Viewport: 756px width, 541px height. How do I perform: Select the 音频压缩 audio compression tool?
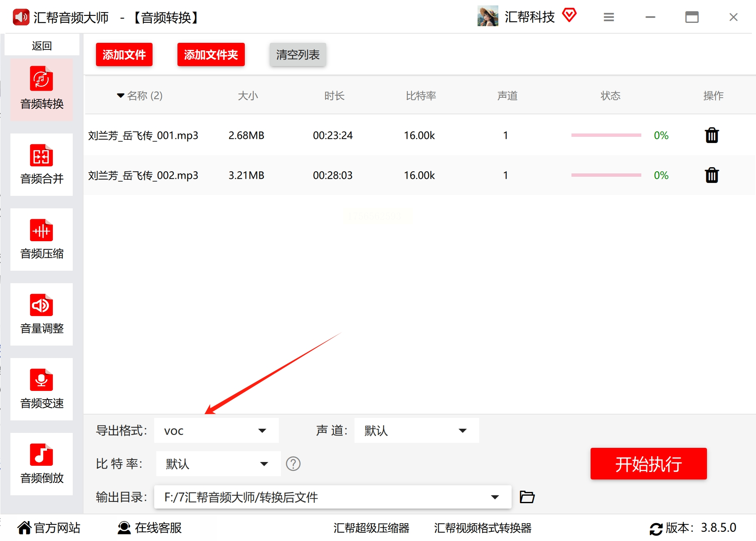click(42, 240)
